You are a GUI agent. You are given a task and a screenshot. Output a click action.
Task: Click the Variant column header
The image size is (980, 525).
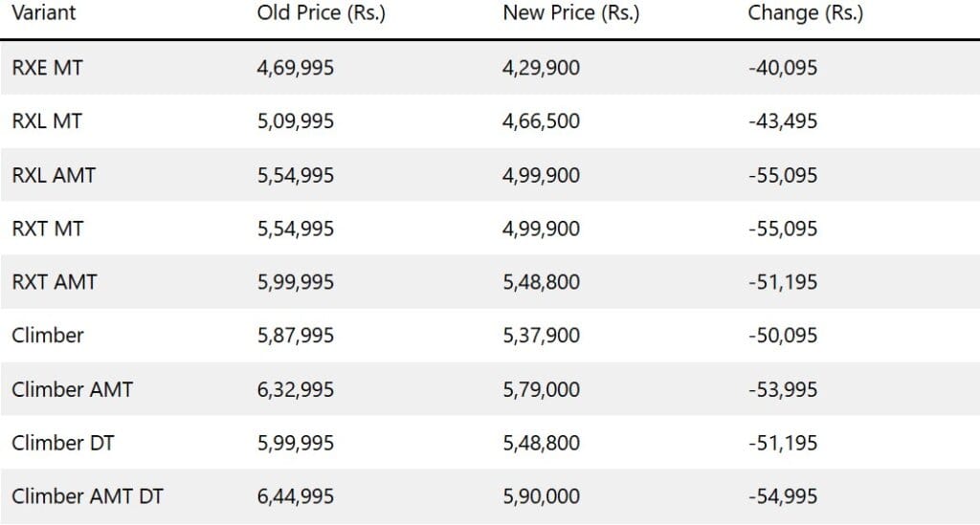click(44, 12)
